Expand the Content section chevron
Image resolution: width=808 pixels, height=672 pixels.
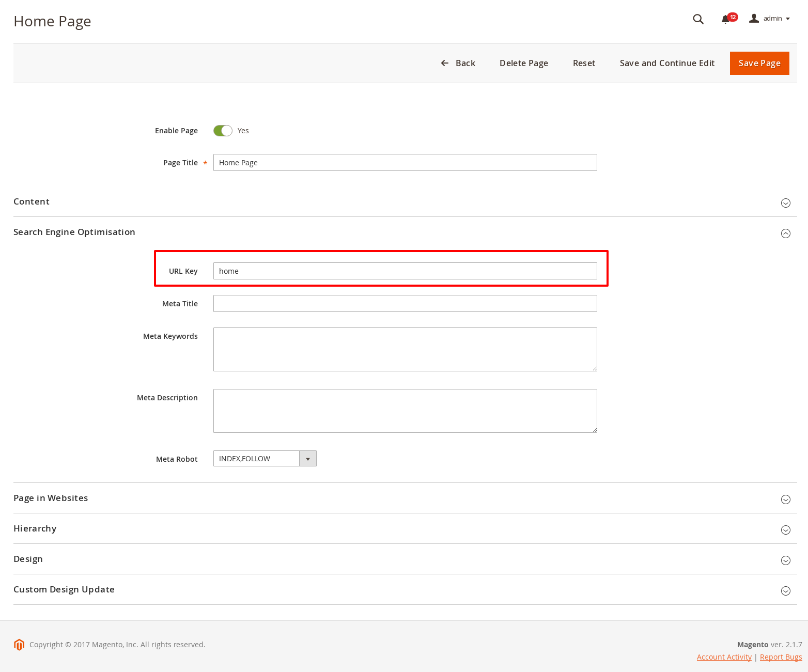[785, 203]
